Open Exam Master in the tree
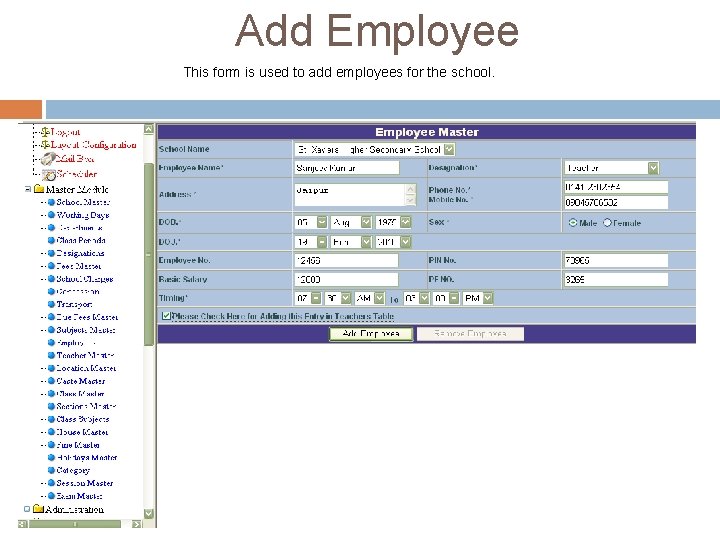The image size is (720, 540). 79,496
